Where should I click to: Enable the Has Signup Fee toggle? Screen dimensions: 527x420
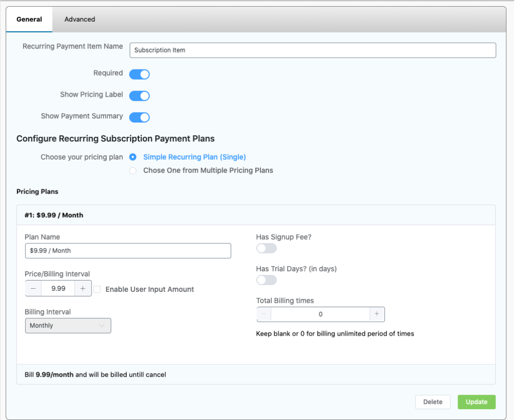266,248
